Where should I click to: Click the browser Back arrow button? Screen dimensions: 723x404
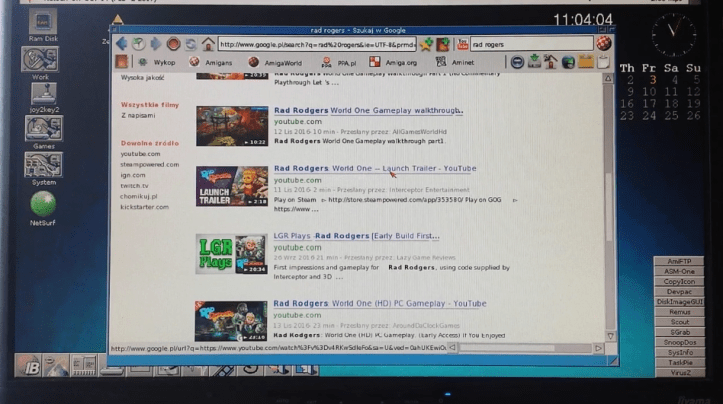click(x=122, y=44)
